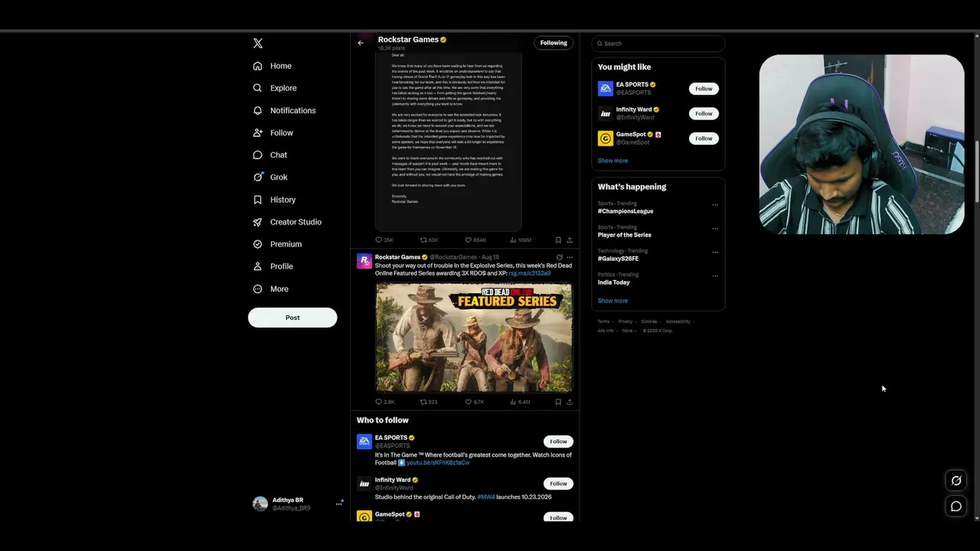Follow Infinity Ward in You might like
980x551 pixels.
pyautogui.click(x=704, y=113)
